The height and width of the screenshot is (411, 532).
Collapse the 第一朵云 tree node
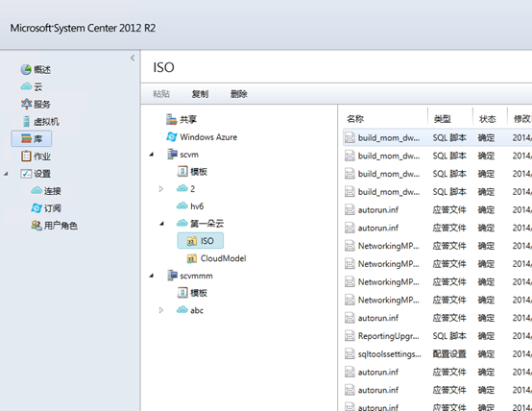click(162, 224)
